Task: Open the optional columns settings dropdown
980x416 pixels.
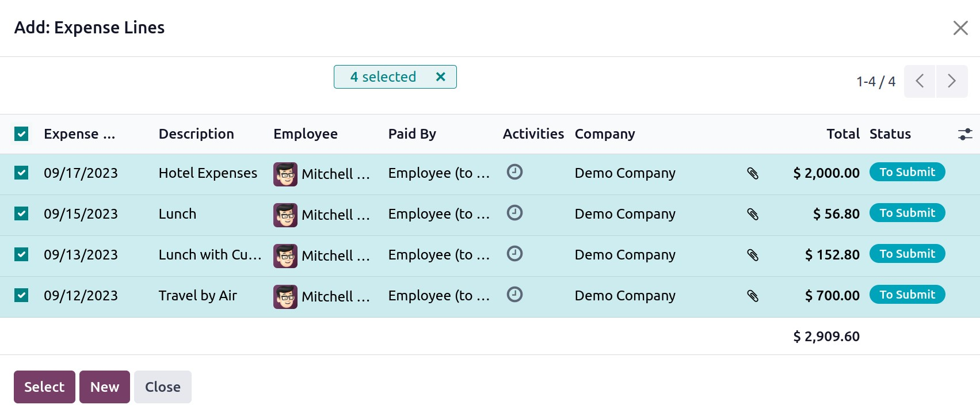Action: [964, 134]
